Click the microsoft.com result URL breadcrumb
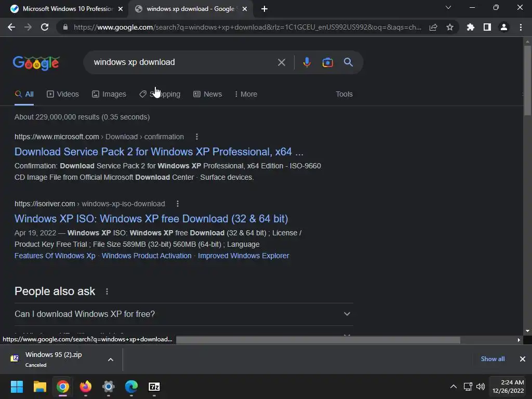This screenshot has height=399, width=532. [x=99, y=137]
